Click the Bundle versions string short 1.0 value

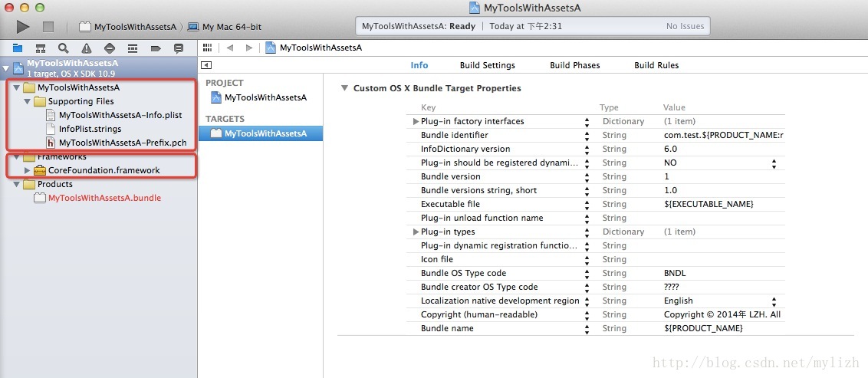pos(670,190)
